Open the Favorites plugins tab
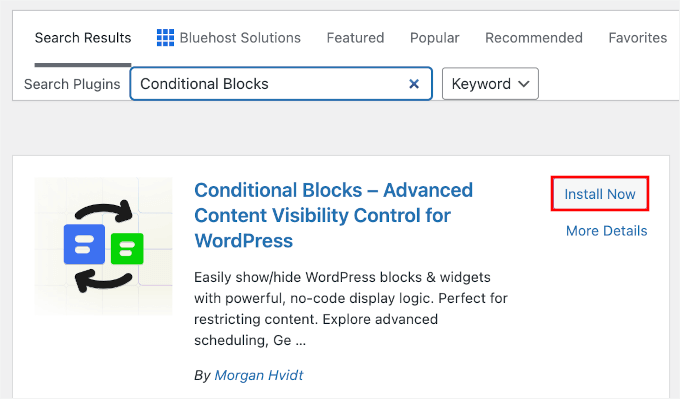Viewport: 680px width, 399px height. (x=638, y=38)
